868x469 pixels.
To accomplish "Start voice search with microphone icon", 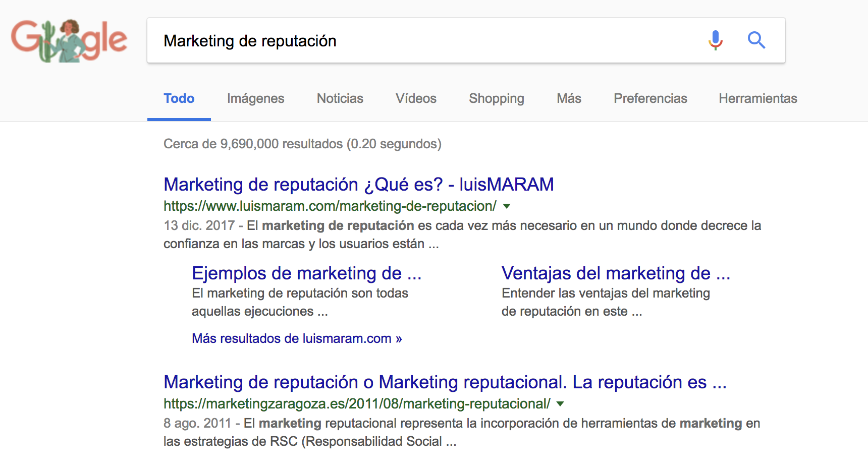I will pyautogui.click(x=715, y=40).
